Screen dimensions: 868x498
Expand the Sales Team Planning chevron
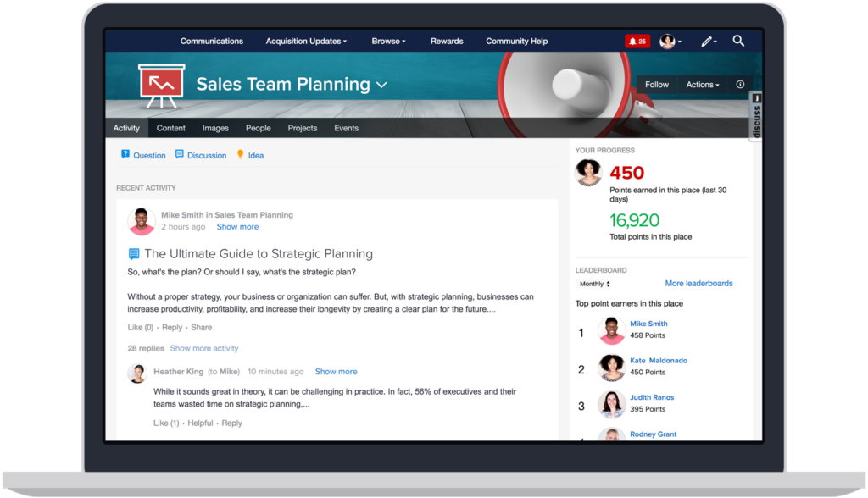tap(381, 85)
